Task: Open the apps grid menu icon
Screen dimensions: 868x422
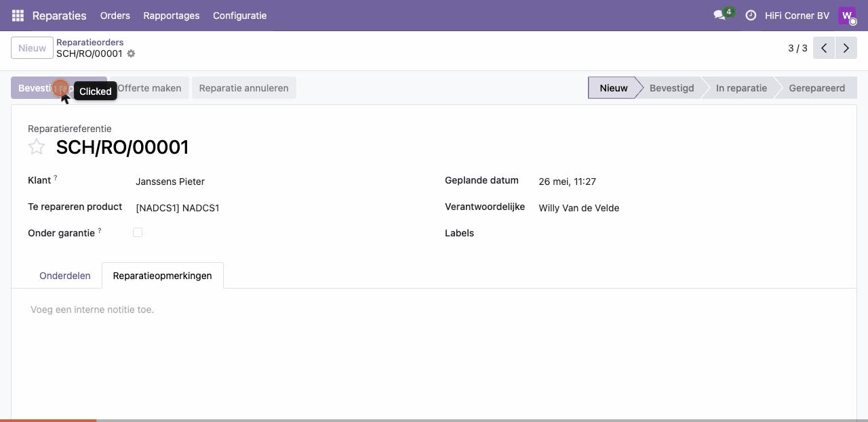Action: 18,15
